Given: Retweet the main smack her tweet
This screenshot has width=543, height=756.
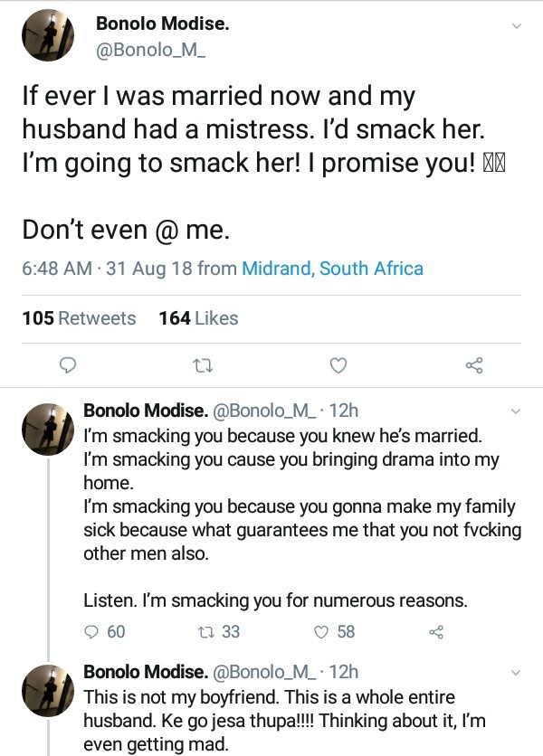Looking at the screenshot, I should pos(200,366).
